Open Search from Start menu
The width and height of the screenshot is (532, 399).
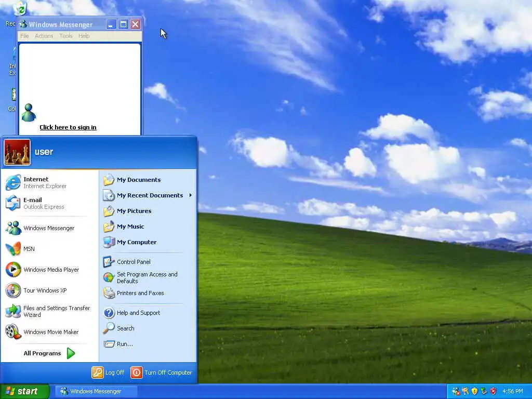coord(148,328)
